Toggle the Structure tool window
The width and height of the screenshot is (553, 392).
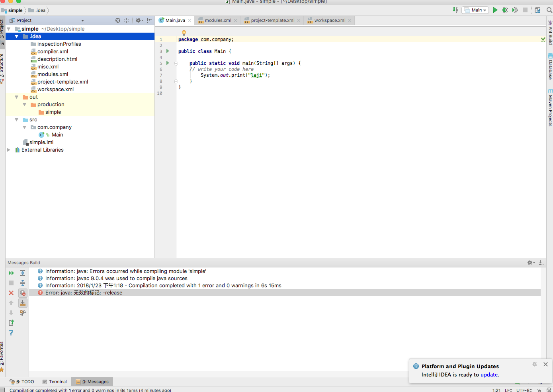click(x=2, y=68)
